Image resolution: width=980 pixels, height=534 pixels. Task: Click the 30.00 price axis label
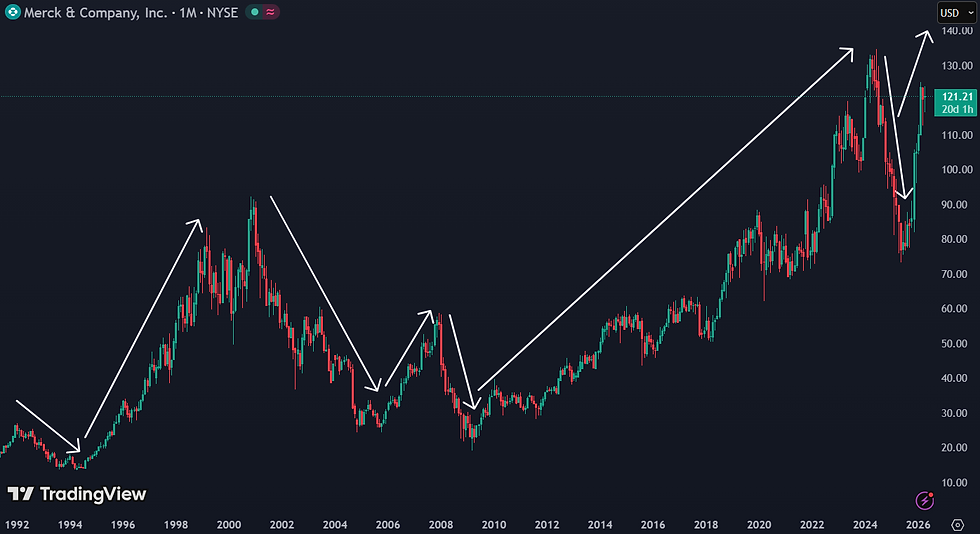click(x=954, y=413)
